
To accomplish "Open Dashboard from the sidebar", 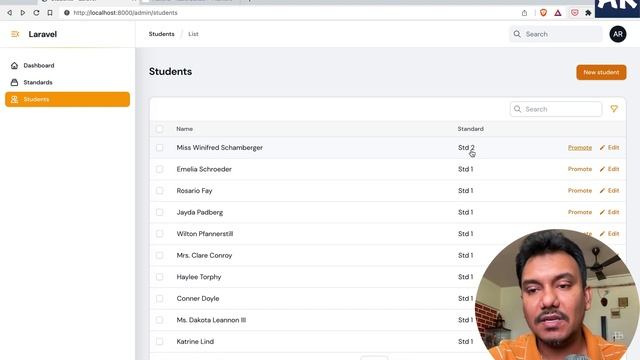I will 67,65.
